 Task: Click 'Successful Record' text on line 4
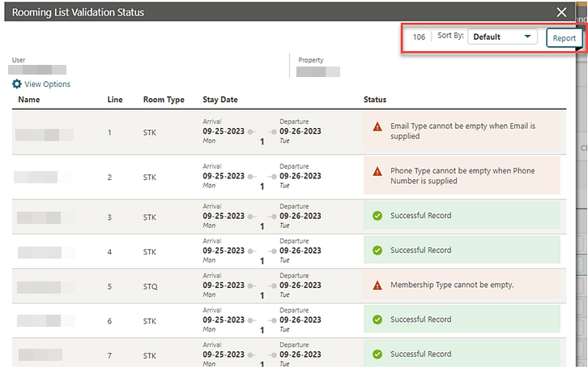coord(420,250)
